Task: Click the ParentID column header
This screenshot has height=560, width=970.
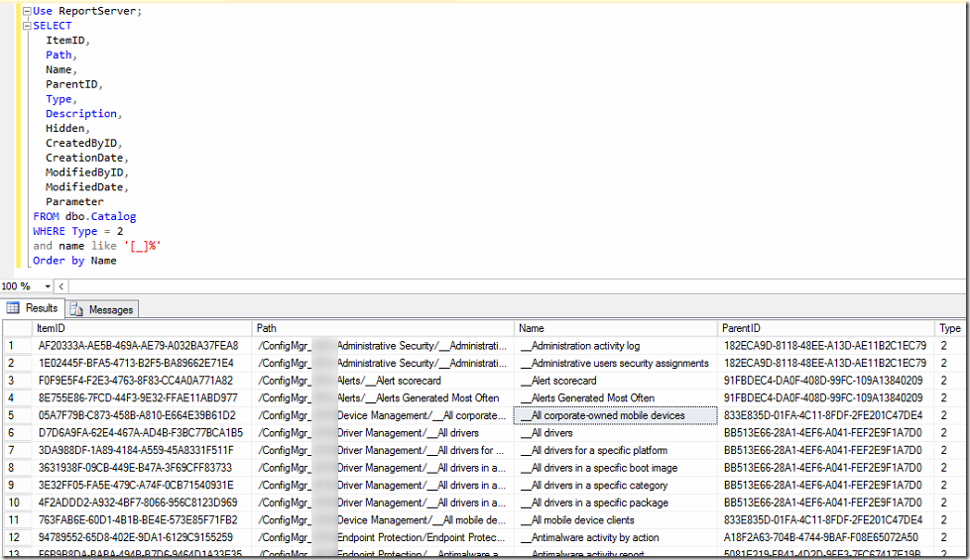Action: pos(742,328)
